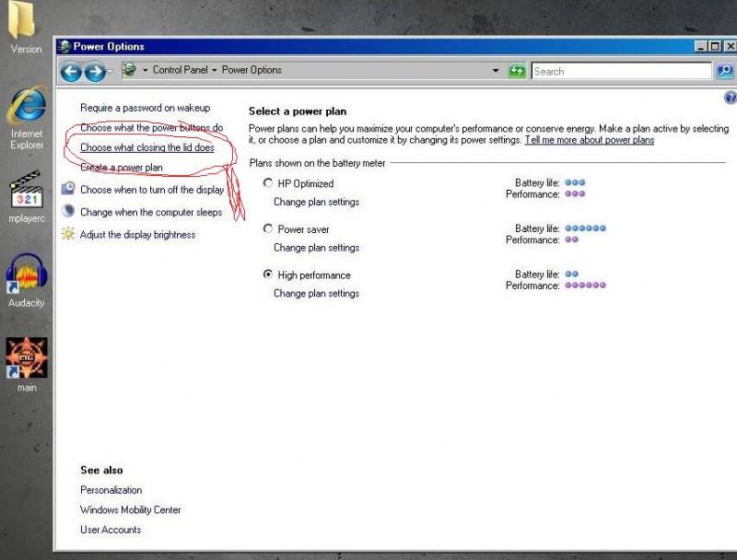Open Require a password on wakeup
Screen dimensions: 737x560
pyautogui.click(x=146, y=108)
